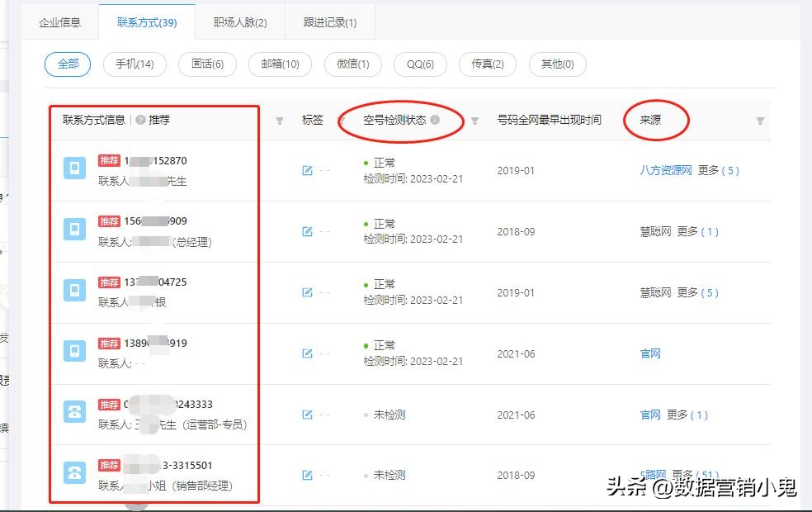Filter contacts by QQ(6)
This screenshot has height=512, width=812.
click(420, 64)
